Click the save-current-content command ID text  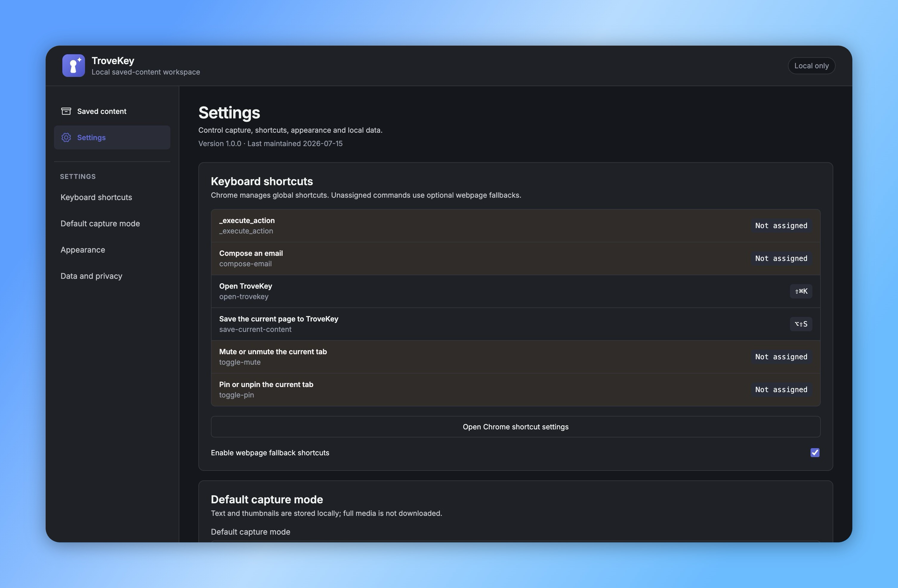255,330
